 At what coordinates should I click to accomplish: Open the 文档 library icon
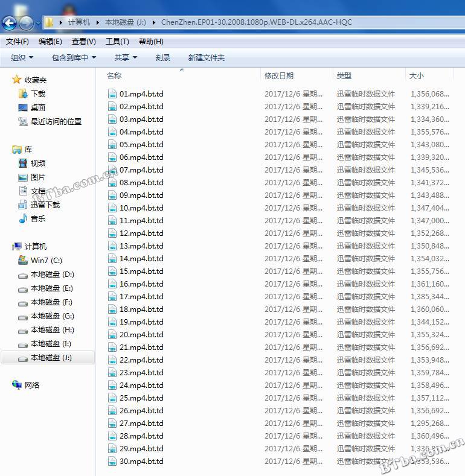tap(23, 191)
